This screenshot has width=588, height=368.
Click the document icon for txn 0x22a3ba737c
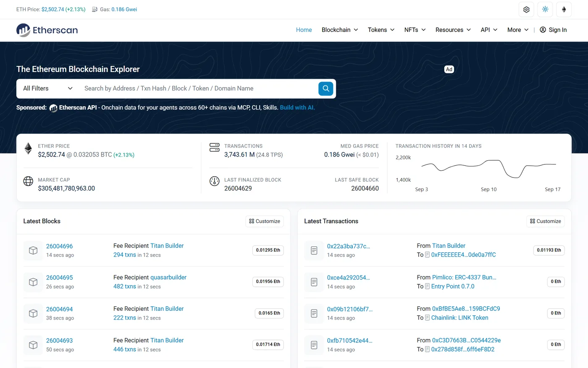tap(314, 250)
